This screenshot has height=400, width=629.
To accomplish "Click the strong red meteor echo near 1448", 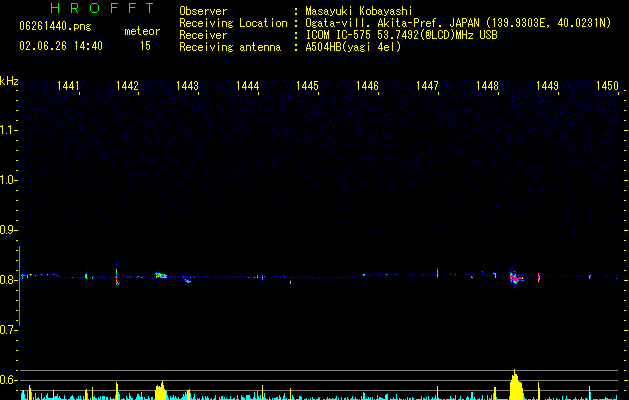I will coord(515,277).
